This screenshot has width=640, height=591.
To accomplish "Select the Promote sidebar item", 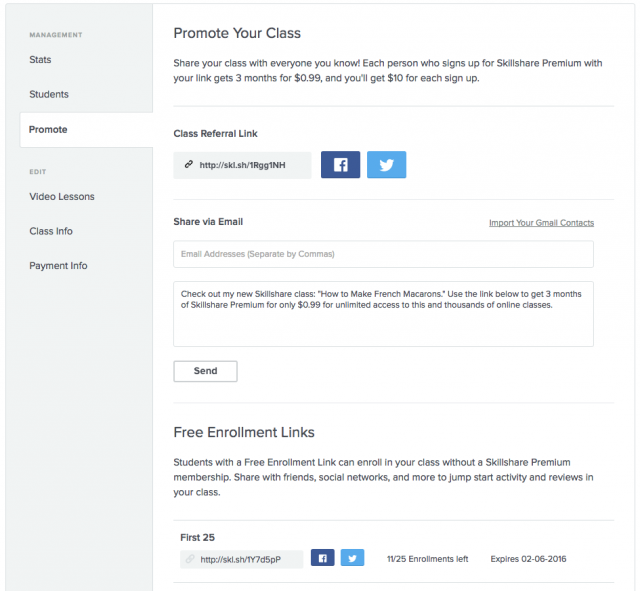I will [48, 130].
